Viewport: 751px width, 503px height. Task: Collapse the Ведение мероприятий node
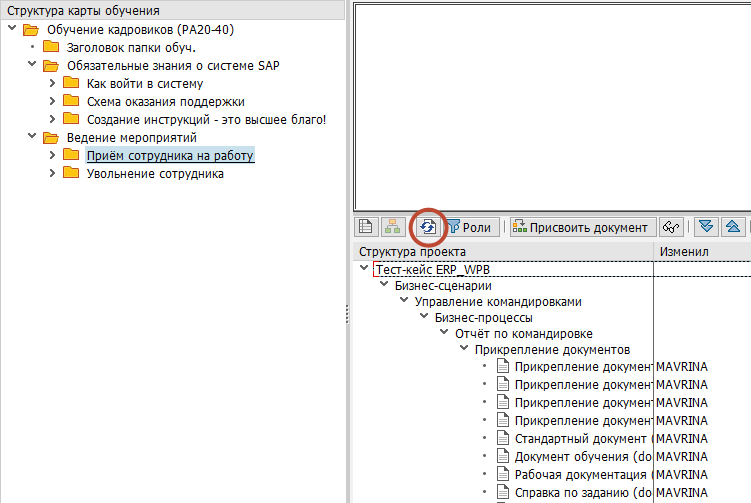[32, 136]
